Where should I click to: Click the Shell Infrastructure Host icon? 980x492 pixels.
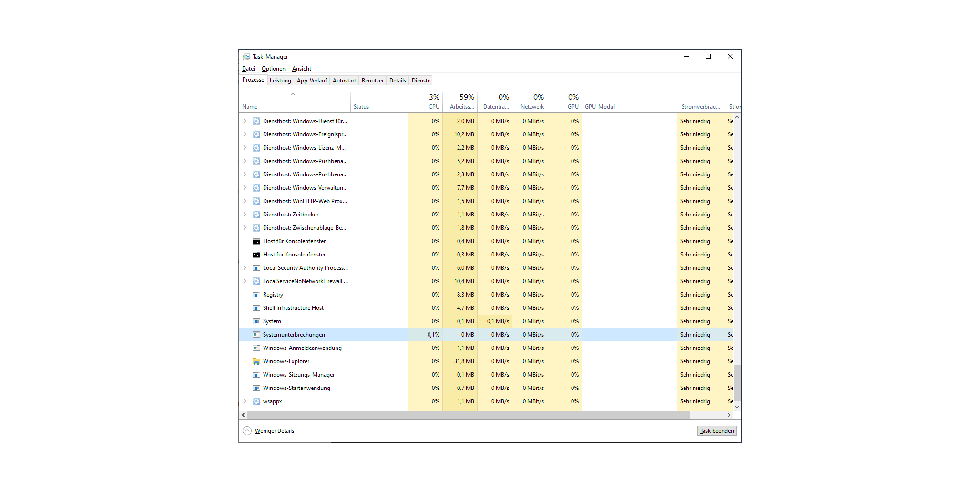tap(256, 308)
